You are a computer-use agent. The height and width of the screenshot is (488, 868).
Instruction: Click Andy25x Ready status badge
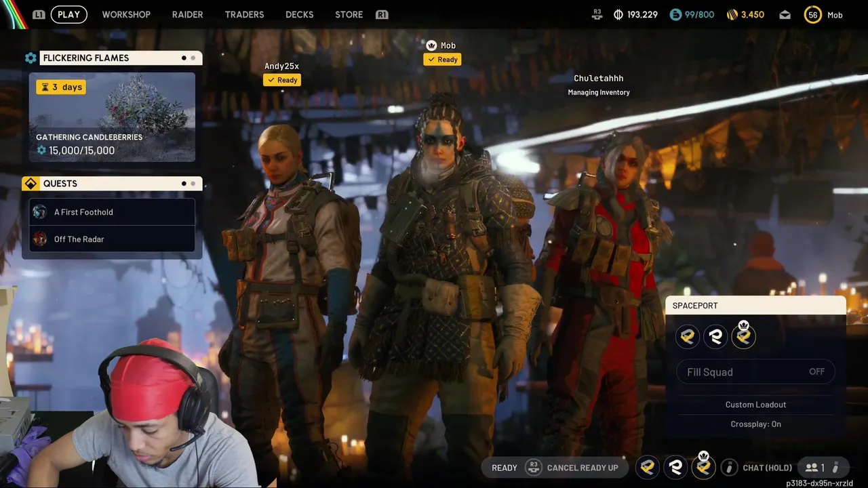(x=282, y=80)
